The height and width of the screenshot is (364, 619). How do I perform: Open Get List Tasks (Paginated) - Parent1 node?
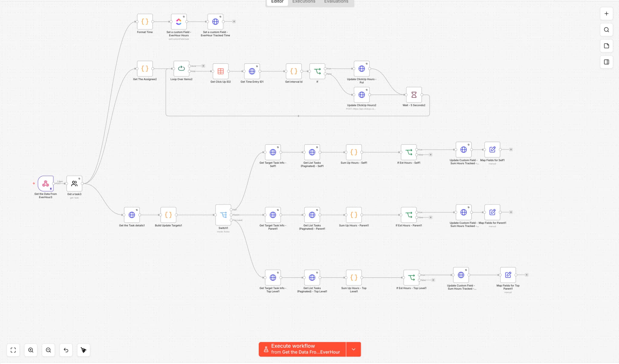(x=312, y=215)
